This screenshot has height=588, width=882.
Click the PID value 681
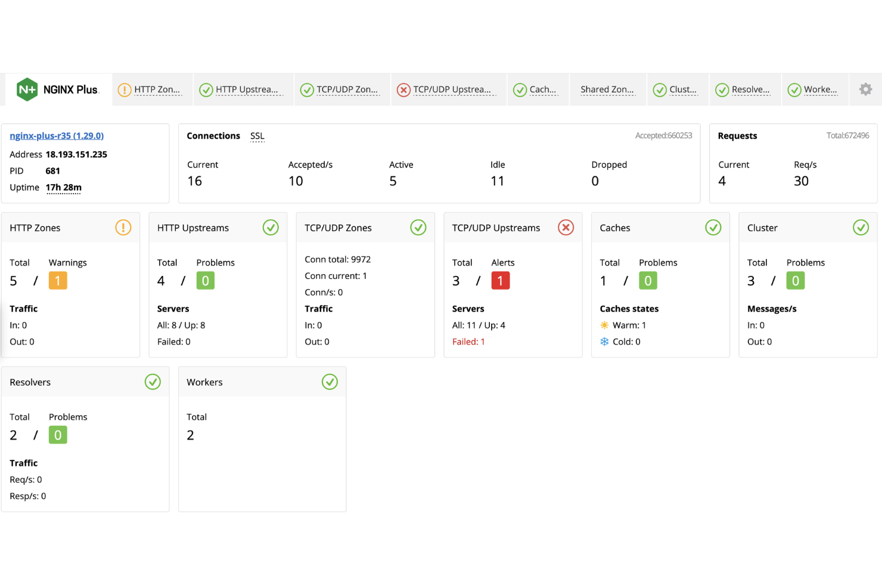coord(53,171)
